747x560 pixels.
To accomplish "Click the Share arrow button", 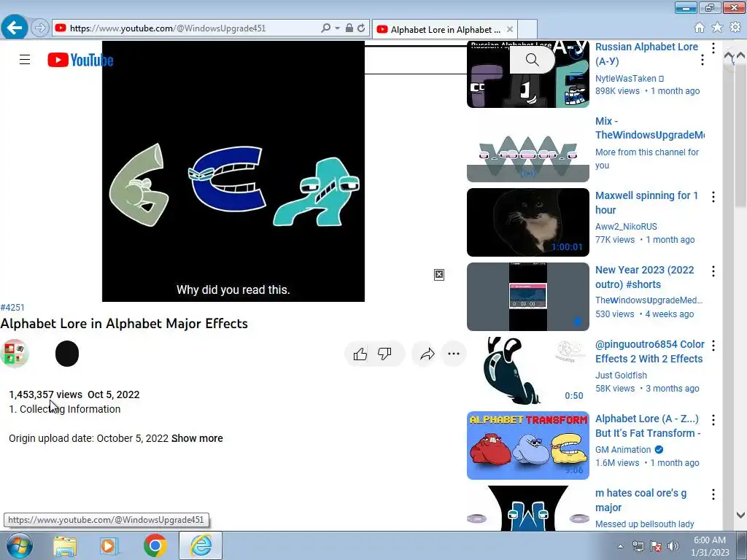I will point(427,354).
